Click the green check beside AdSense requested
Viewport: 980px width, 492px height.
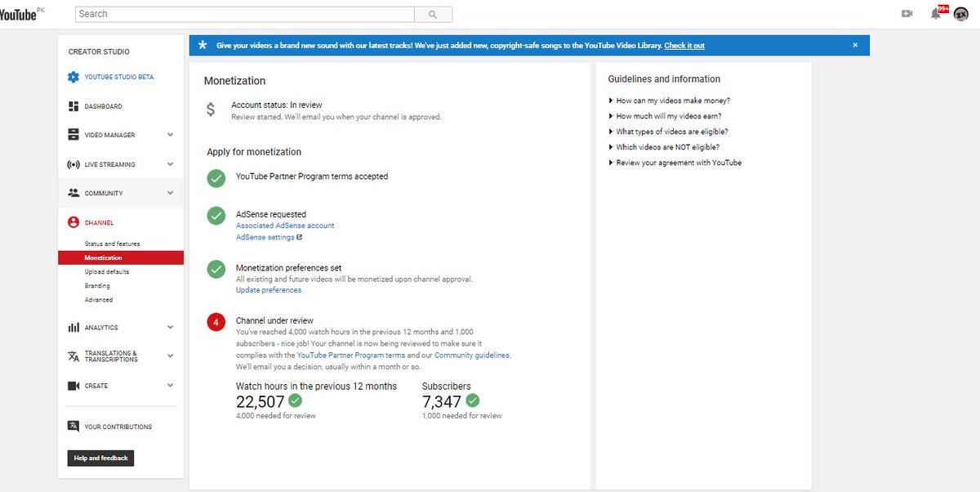click(x=216, y=216)
